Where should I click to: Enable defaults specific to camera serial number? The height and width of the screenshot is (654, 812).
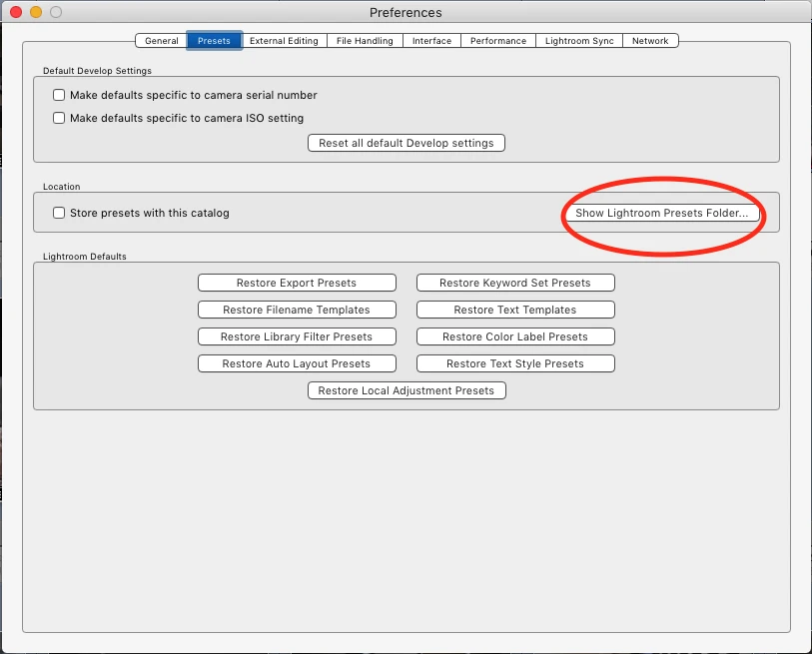(59, 95)
